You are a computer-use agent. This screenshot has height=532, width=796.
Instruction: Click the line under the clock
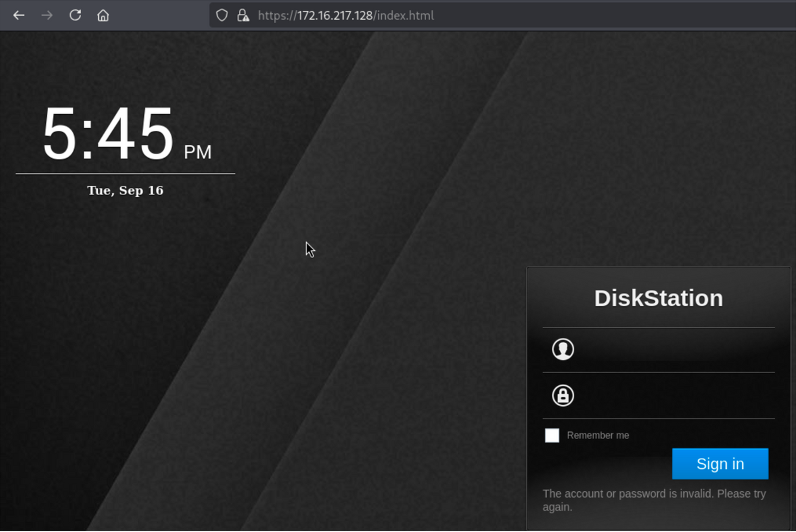point(125,174)
